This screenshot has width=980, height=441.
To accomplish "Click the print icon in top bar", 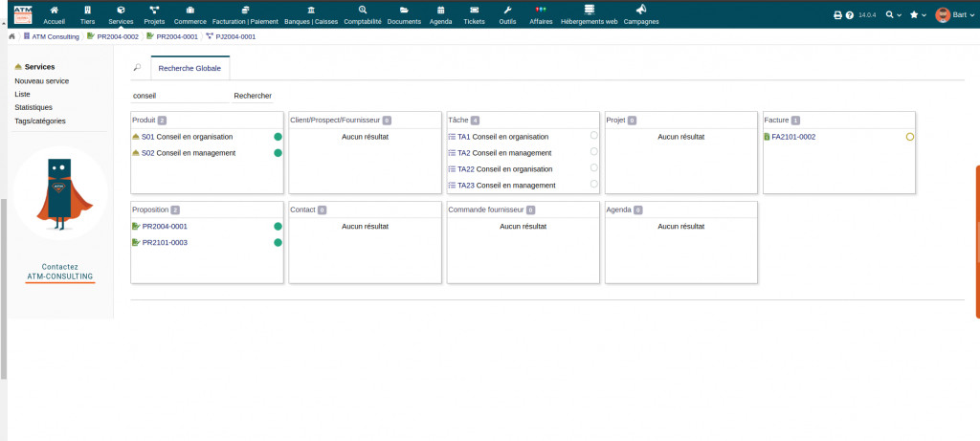I will pos(837,15).
